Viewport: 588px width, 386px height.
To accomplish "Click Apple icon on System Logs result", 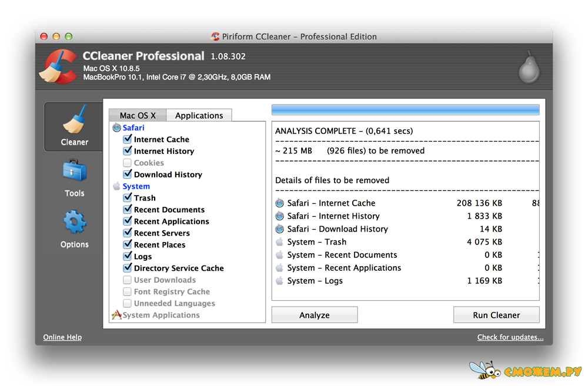I will (279, 281).
